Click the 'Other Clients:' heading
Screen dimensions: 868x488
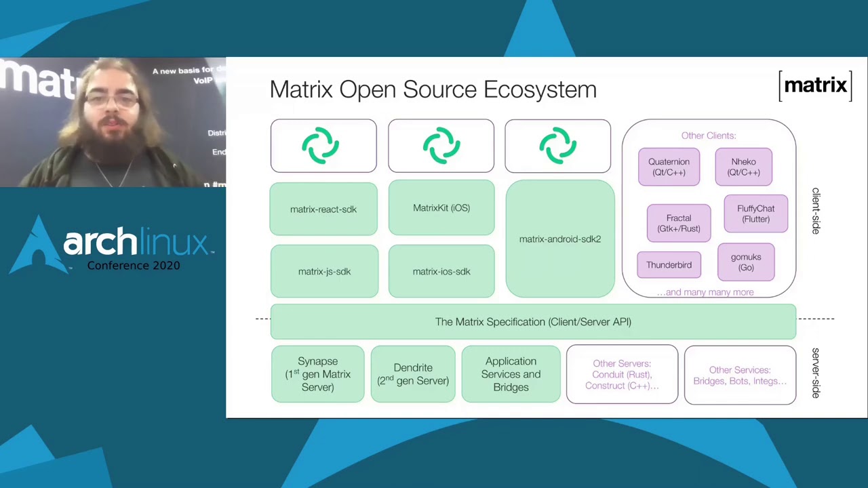pos(709,136)
